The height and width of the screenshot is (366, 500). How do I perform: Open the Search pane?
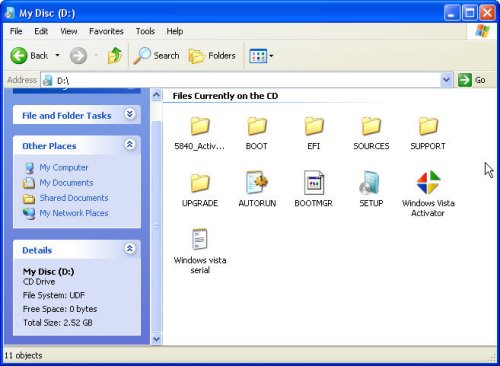[x=156, y=55]
